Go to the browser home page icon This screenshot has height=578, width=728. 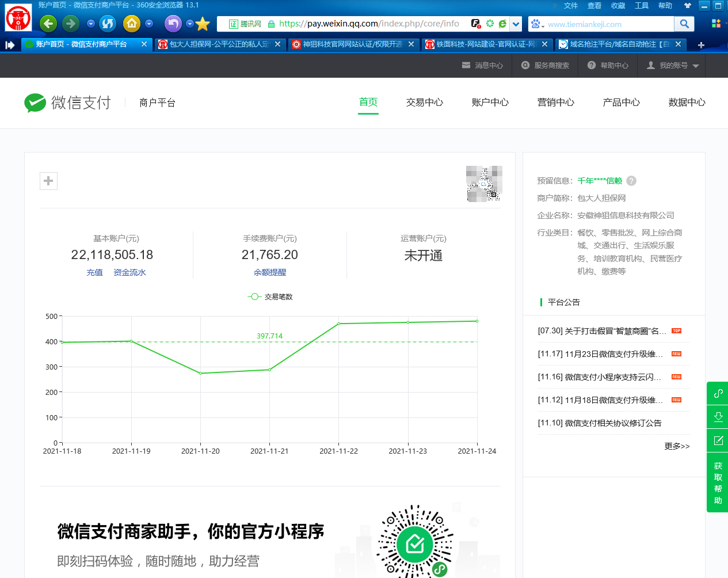pos(132,24)
